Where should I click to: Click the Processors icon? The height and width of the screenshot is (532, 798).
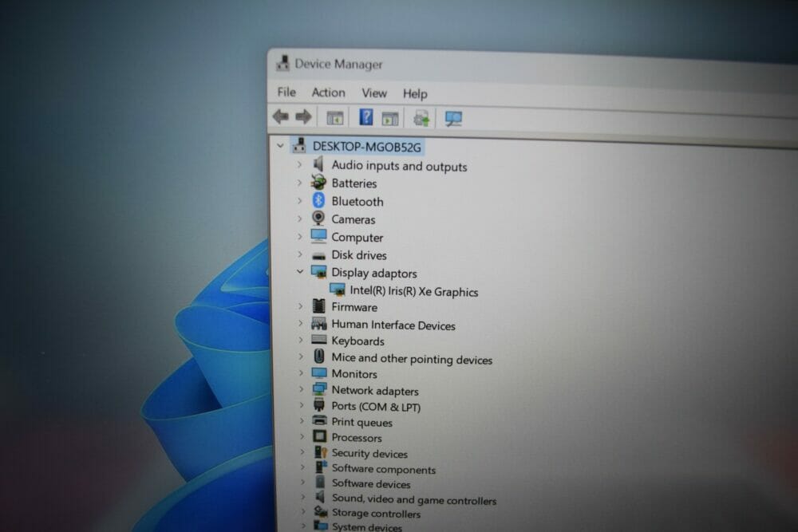coord(320,436)
